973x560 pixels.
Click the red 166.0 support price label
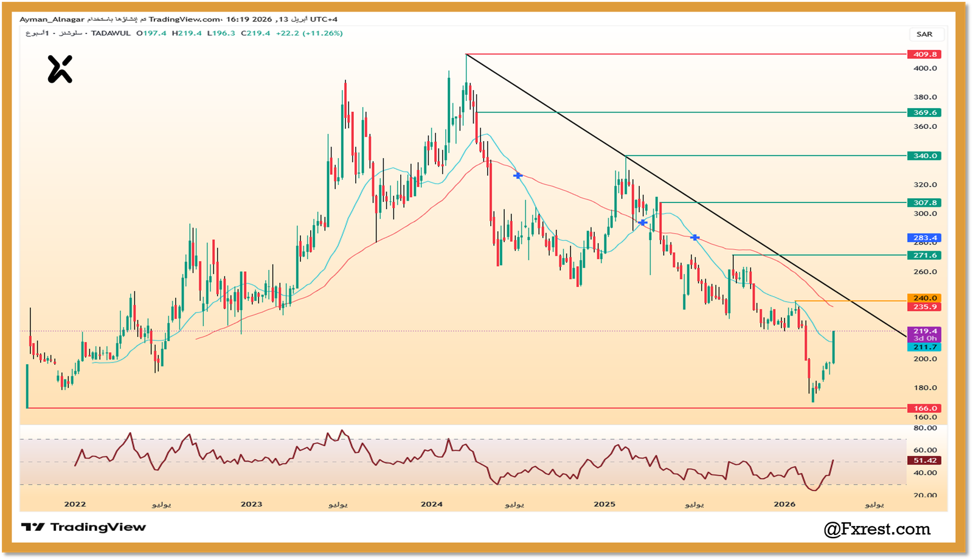click(924, 408)
